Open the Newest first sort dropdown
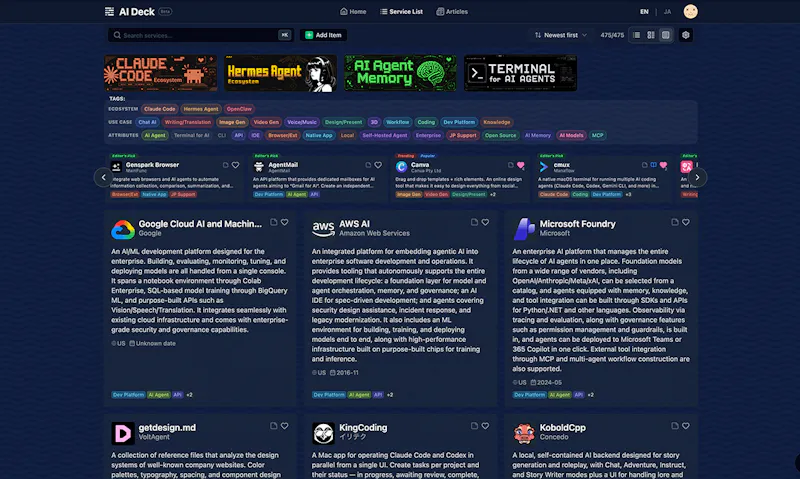This screenshot has width=800, height=479. click(560, 35)
